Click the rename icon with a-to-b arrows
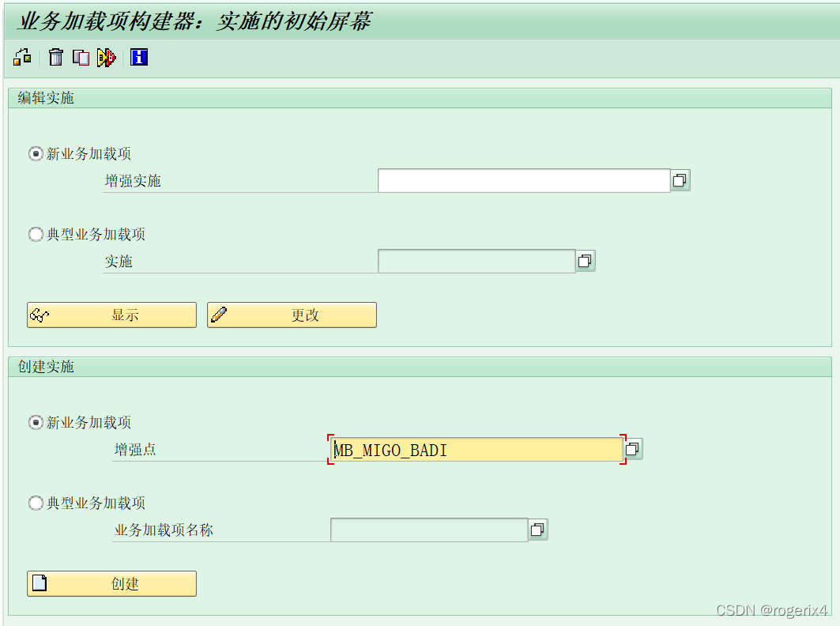840x626 pixels. 107,57
